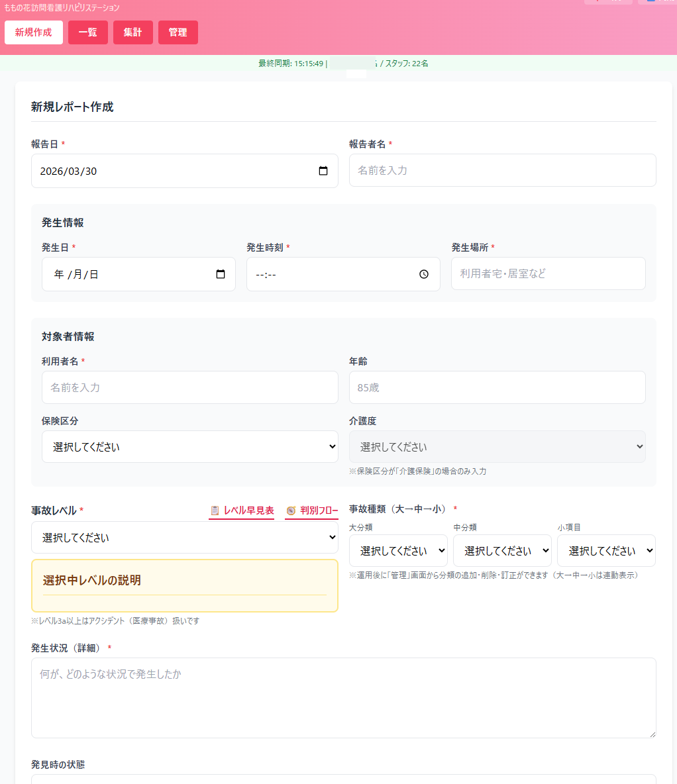
Task: Click the 発生状況（詳細） text area
Action: pyautogui.click(x=343, y=697)
